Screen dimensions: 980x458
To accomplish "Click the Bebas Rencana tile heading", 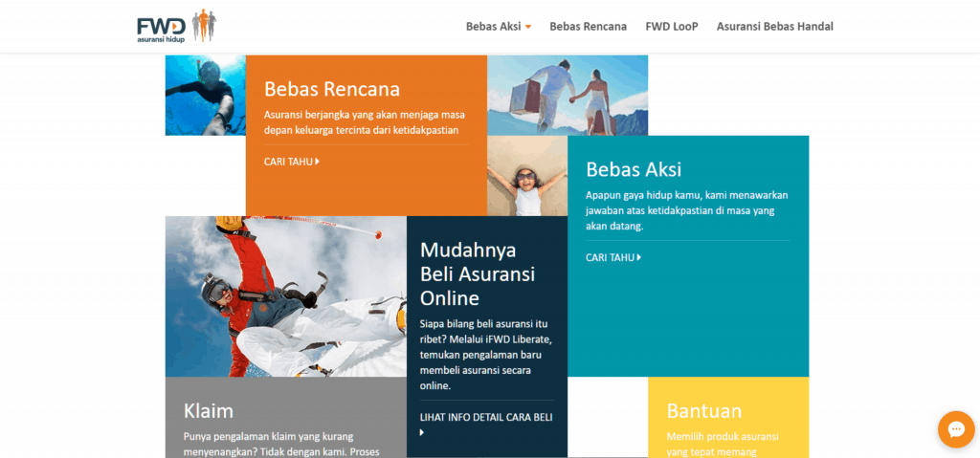I will click(331, 90).
